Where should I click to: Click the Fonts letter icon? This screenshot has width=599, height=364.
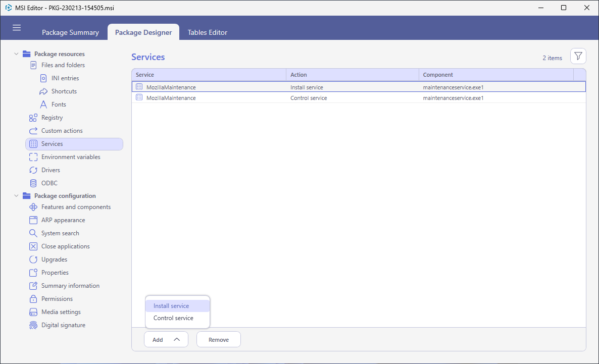(x=43, y=105)
